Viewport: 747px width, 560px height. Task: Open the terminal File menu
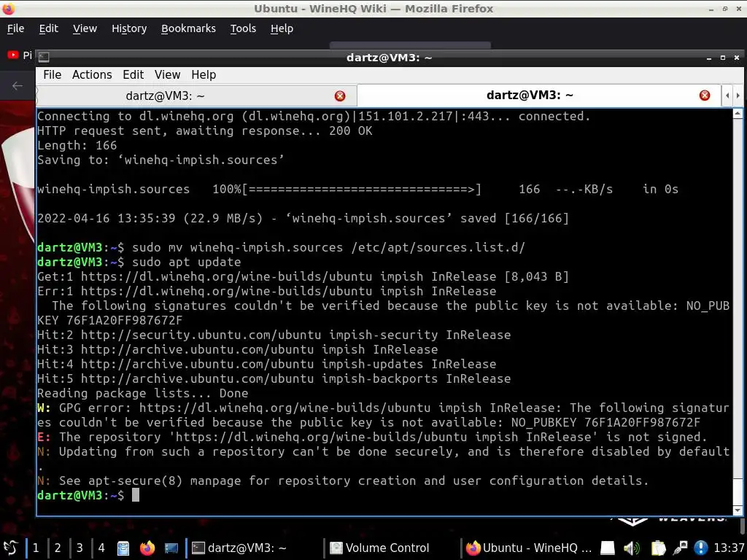tap(52, 75)
